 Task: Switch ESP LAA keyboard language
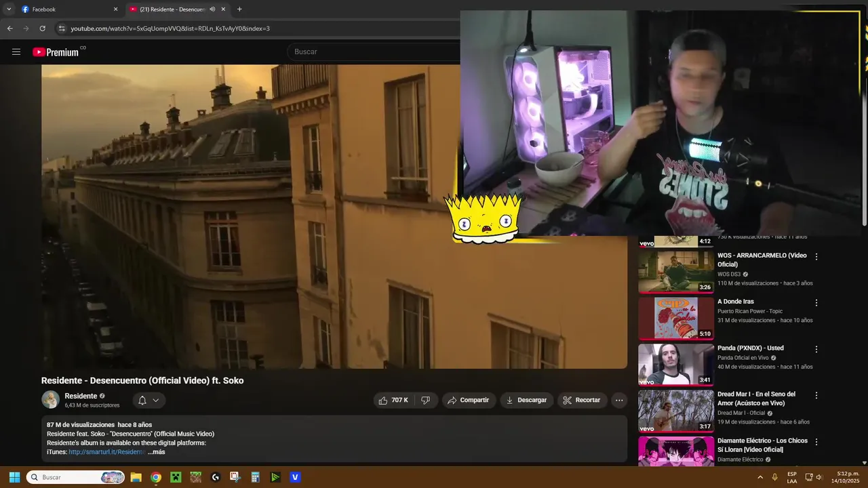pos(792,477)
